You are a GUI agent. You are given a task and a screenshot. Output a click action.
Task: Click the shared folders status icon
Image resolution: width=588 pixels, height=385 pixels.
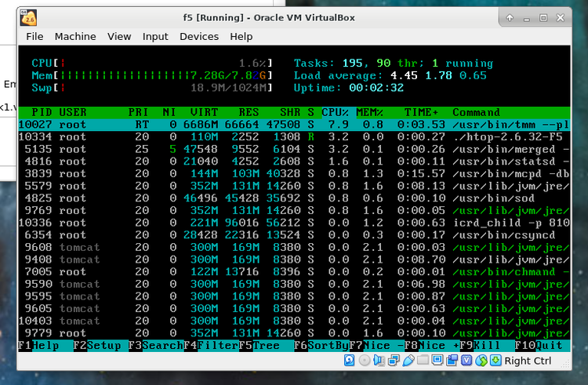pyautogui.click(x=423, y=361)
